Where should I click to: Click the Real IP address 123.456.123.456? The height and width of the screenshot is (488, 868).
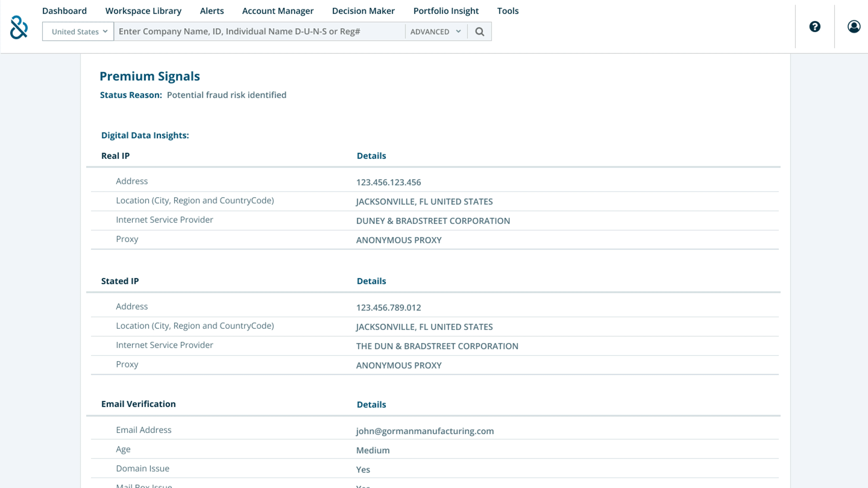389,182
